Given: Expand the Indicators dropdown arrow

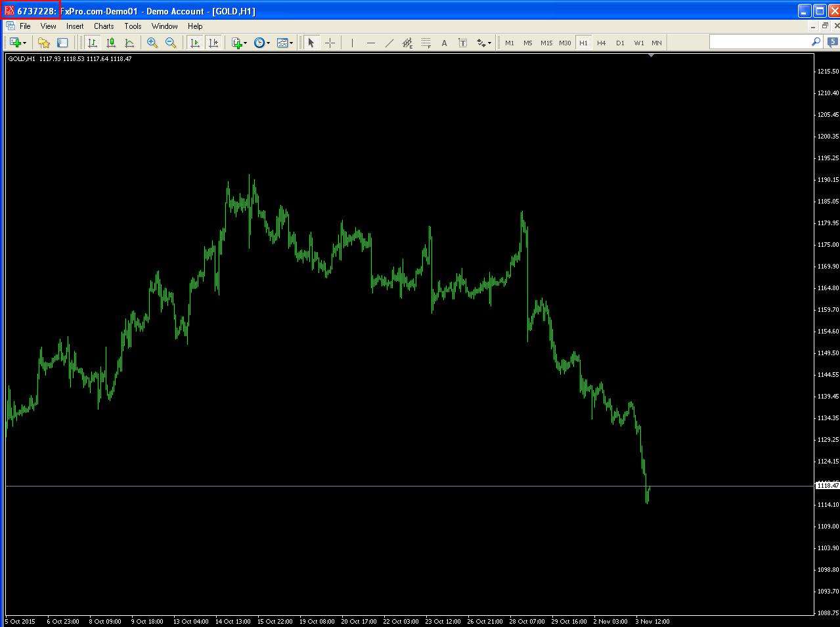Looking at the screenshot, I should (x=246, y=43).
